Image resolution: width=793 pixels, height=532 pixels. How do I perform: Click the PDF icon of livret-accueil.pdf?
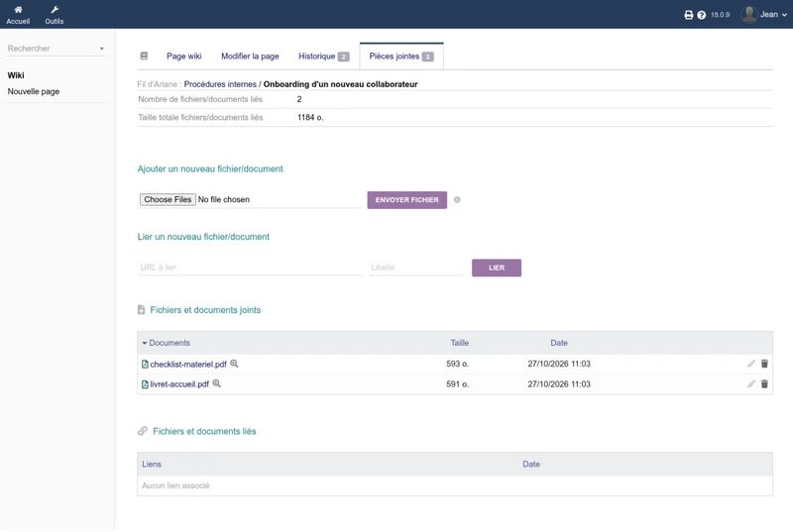coord(145,384)
